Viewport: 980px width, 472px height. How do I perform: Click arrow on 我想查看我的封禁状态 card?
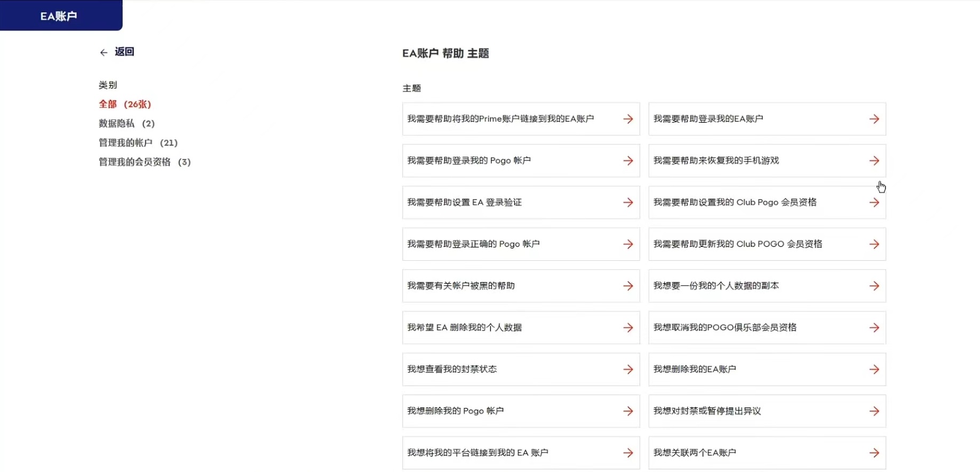[x=628, y=369]
